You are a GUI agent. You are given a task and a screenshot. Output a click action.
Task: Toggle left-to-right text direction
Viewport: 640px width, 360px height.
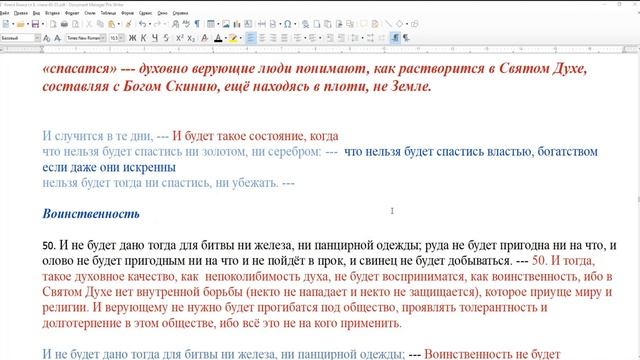395,38
